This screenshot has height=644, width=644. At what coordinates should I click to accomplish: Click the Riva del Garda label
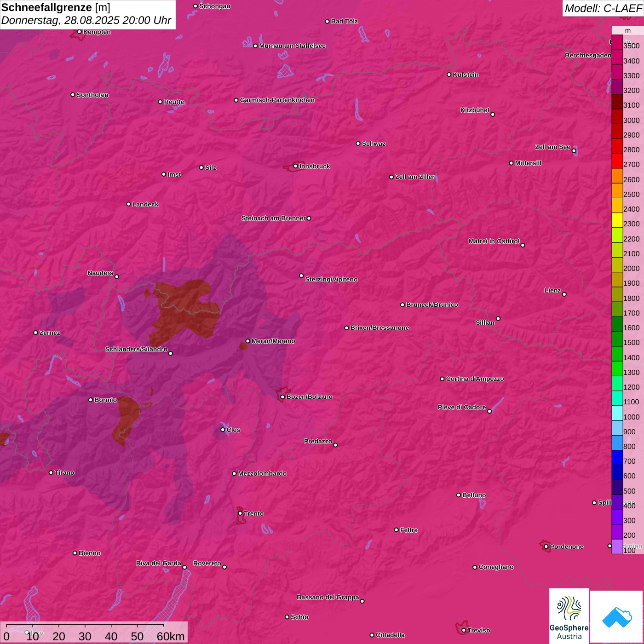point(159,563)
